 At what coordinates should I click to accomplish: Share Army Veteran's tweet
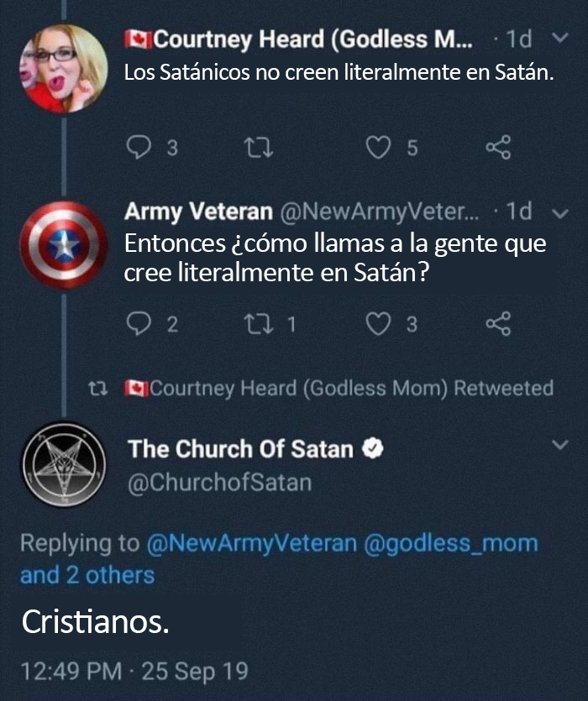498,324
